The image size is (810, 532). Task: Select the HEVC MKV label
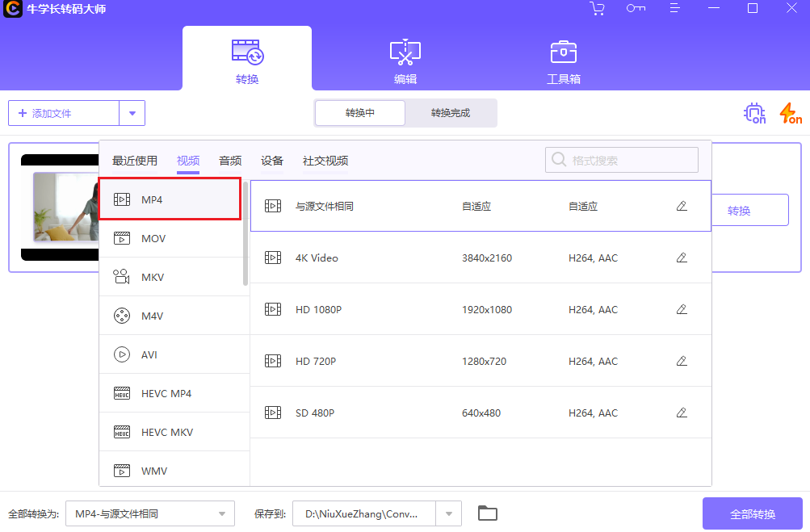pyautogui.click(x=167, y=433)
